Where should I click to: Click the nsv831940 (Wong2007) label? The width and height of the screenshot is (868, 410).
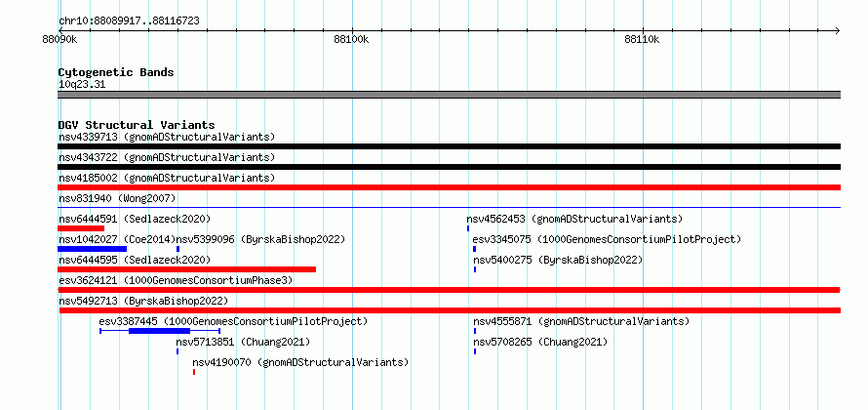pos(117,198)
